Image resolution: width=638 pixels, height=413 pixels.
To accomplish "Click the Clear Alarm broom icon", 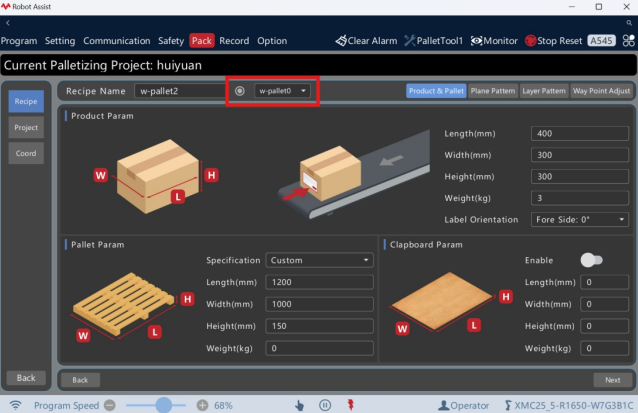I will 341,41.
